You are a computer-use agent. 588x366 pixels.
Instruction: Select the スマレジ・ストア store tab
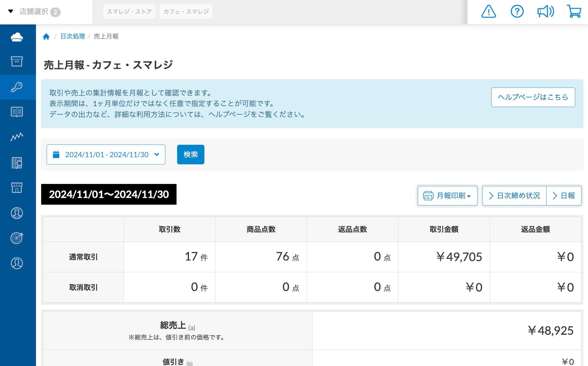pyautogui.click(x=129, y=11)
